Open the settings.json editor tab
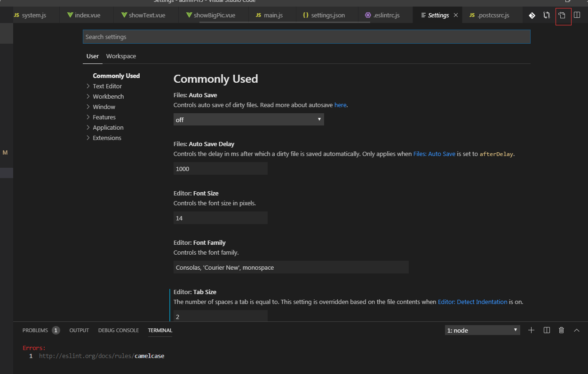 326,15
